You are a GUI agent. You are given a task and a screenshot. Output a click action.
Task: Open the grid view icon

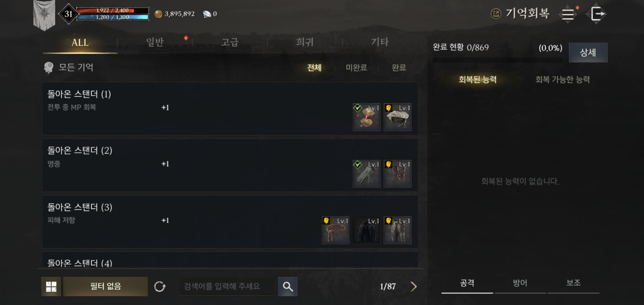click(51, 286)
